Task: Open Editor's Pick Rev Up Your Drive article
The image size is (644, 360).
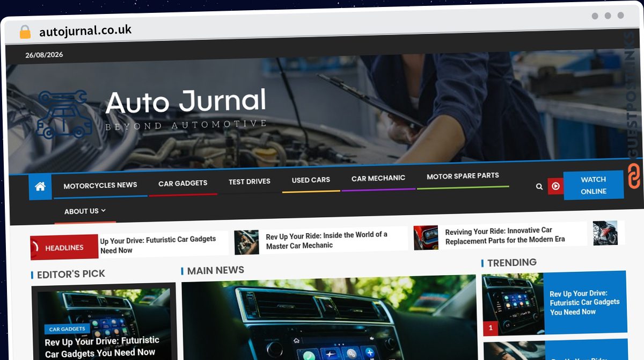Action: tap(102, 347)
